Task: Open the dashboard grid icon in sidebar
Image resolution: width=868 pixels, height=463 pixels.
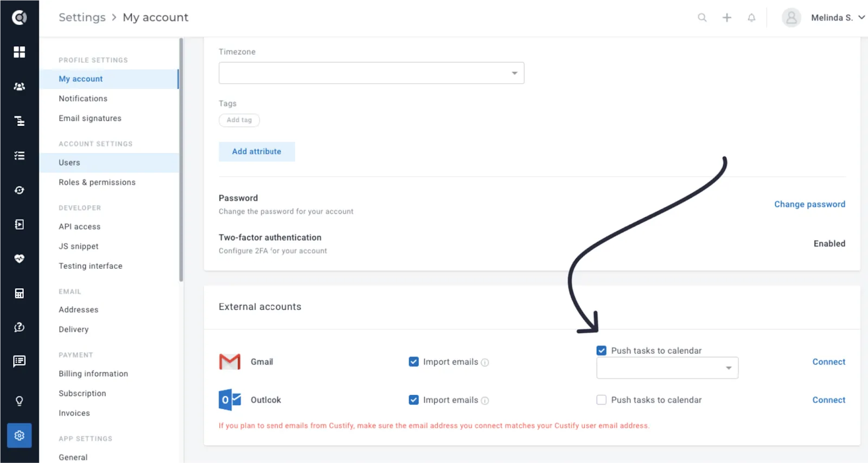Action: point(20,52)
